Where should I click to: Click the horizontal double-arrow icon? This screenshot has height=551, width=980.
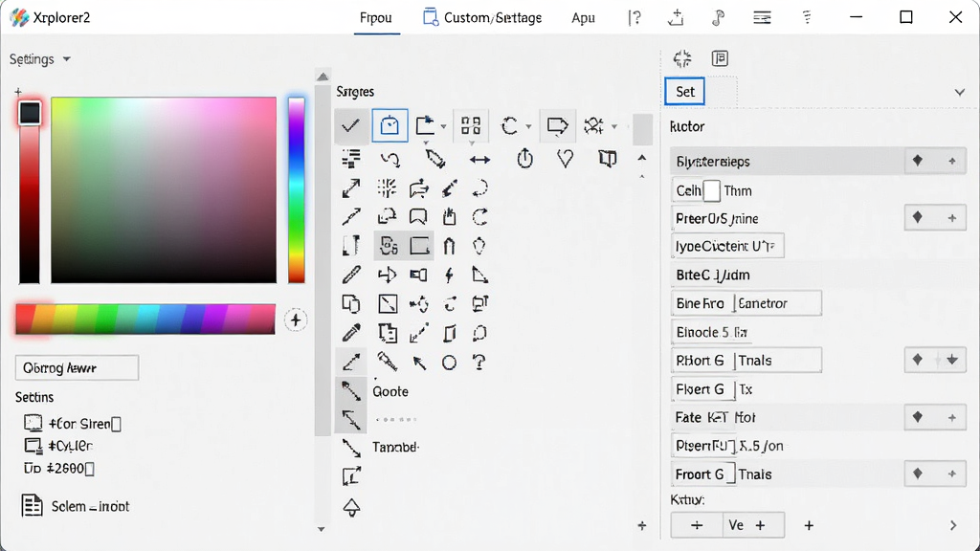(x=479, y=160)
